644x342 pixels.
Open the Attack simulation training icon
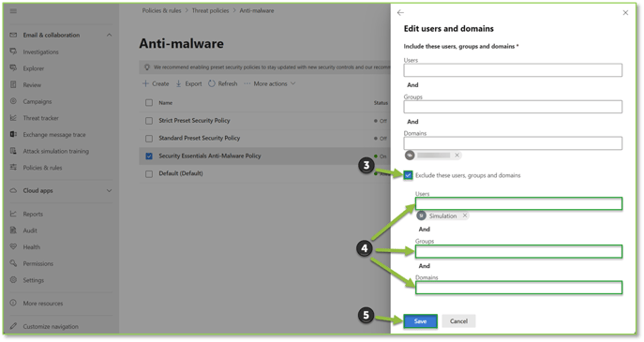(x=13, y=151)
